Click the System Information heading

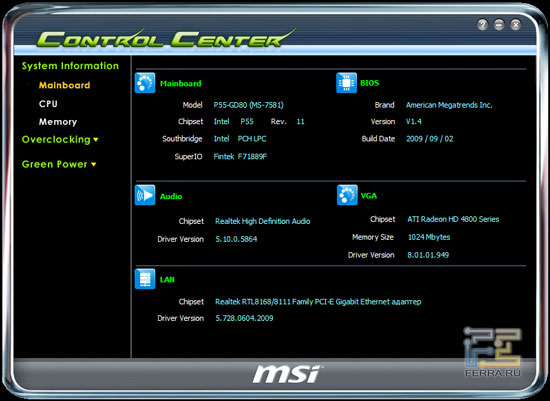(70, 66)
